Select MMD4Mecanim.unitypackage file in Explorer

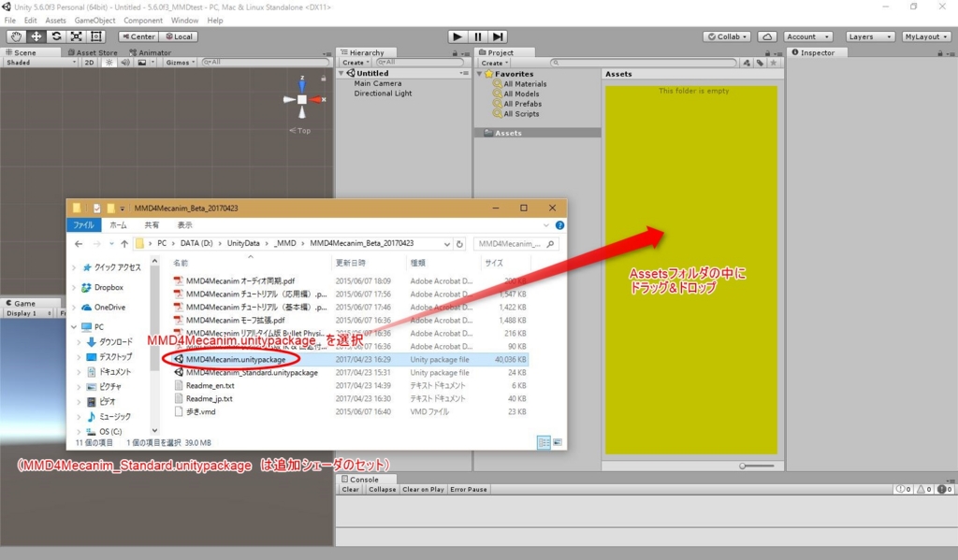point(236,359)
